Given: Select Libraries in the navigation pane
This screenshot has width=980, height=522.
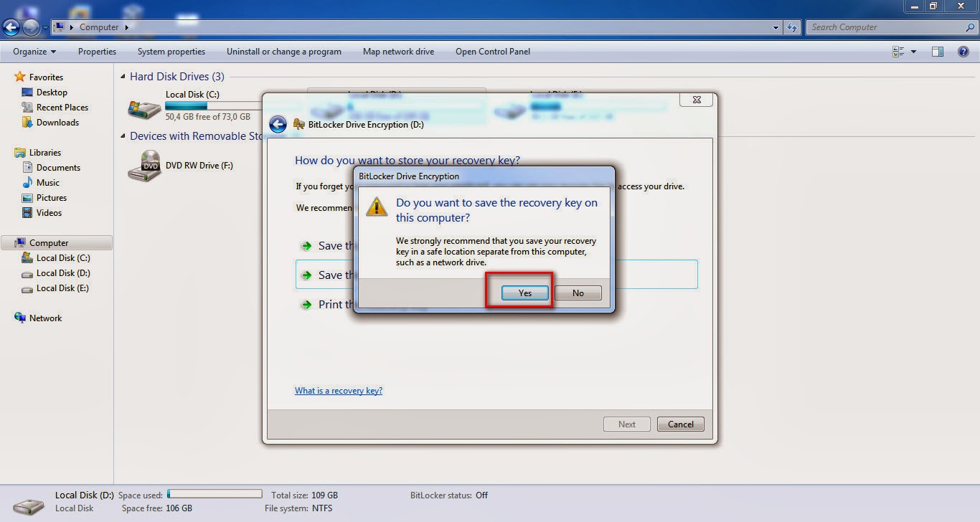Looking at the screenshot, I should (x=45, y=153).
